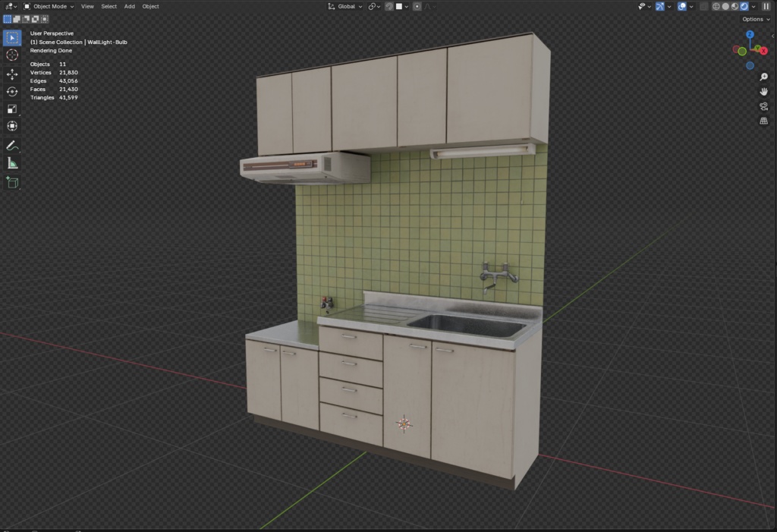This screenshot has width=777, height=532.
Task: Open the Global transform orientation dropdown
Action: coord(345,6)
